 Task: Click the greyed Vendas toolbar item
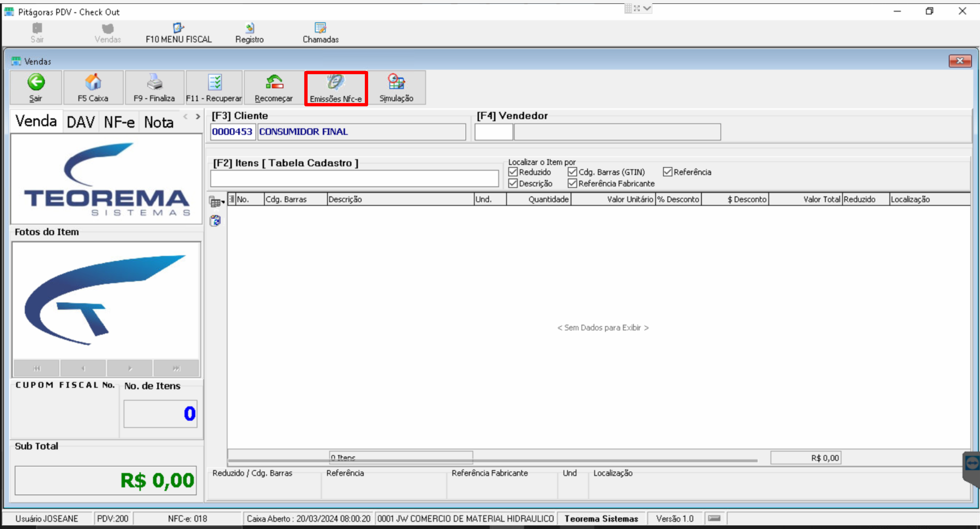click(x=108, y=33)
